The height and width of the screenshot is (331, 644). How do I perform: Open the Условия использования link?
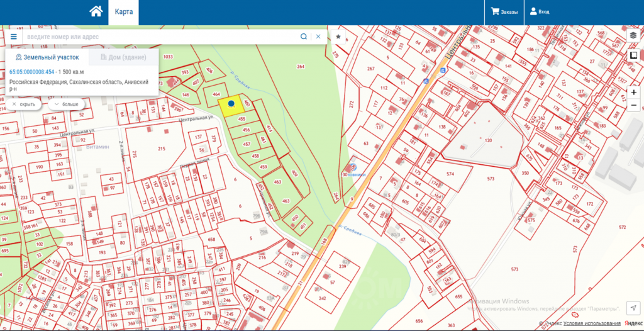[592, 323]
